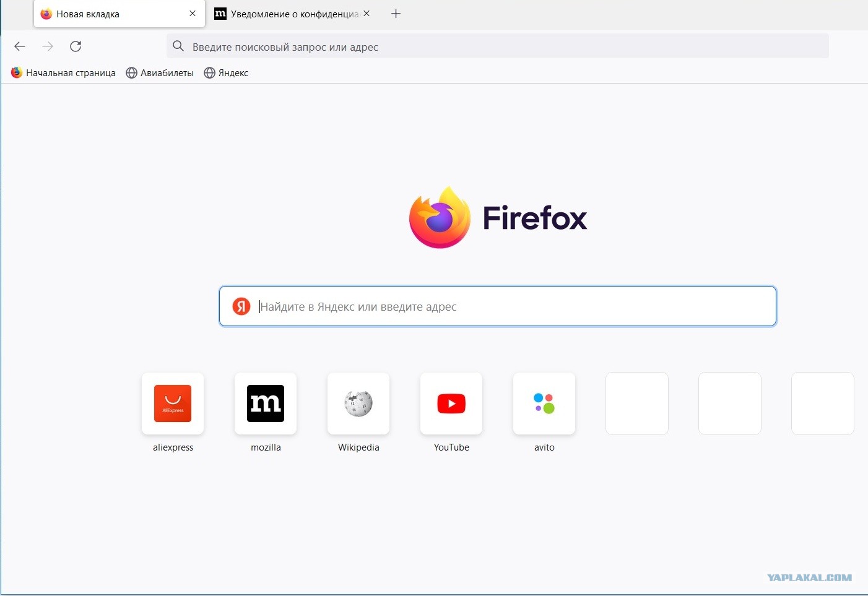
Task: Click the "aliexpress" label text
Action: point(173,447)
